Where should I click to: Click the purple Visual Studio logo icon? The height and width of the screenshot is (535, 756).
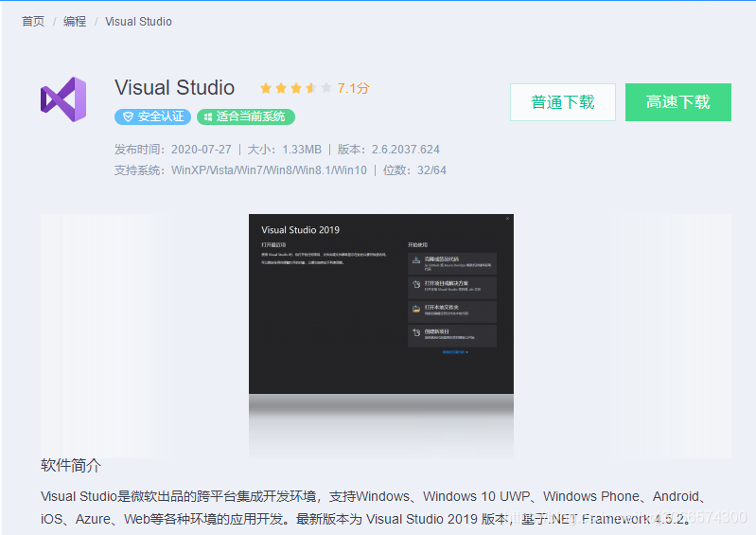(63, 99)
